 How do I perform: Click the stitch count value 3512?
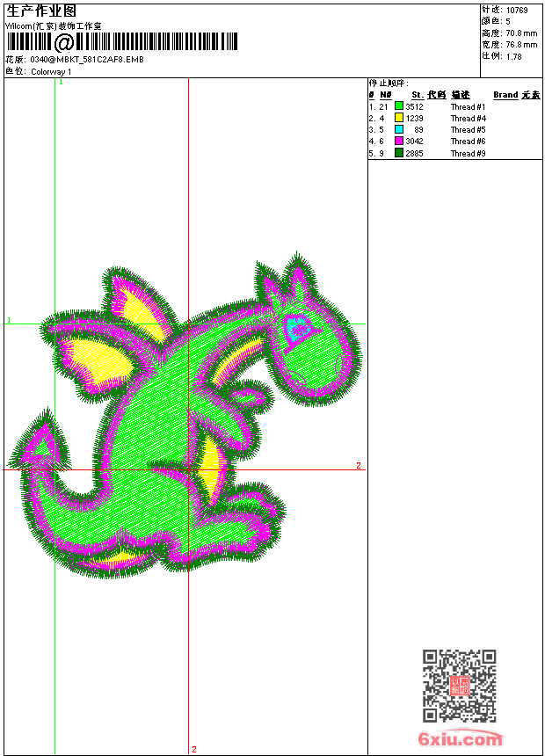[414, 107]
